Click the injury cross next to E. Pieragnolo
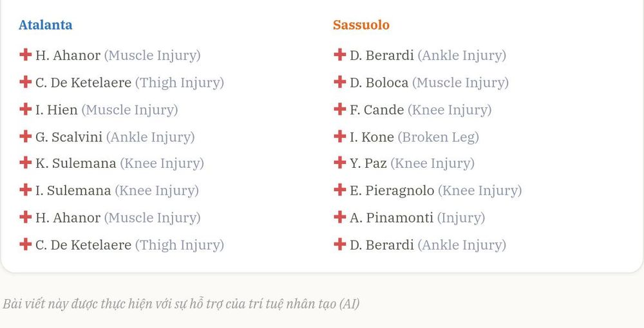The image size is (644, 328). (339, 190)
